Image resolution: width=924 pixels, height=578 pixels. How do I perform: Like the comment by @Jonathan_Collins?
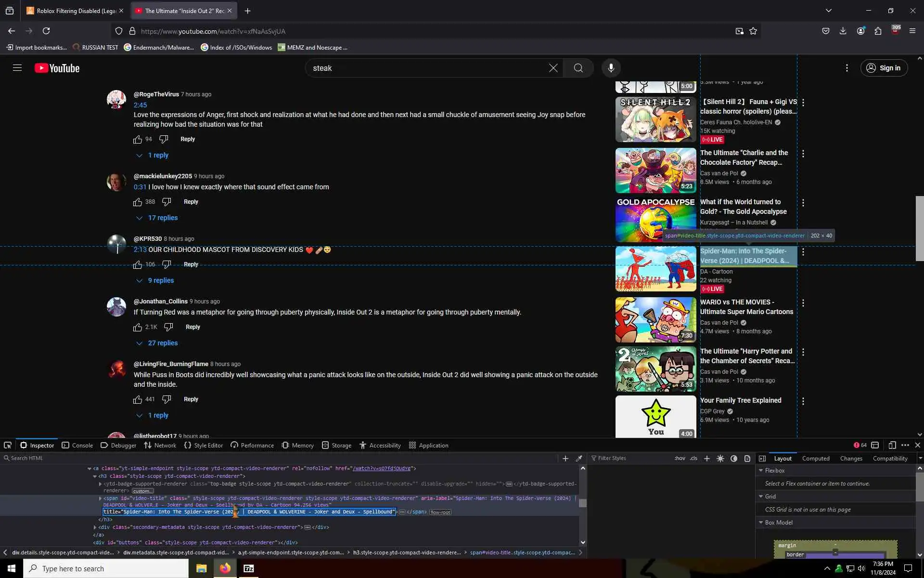138,327
